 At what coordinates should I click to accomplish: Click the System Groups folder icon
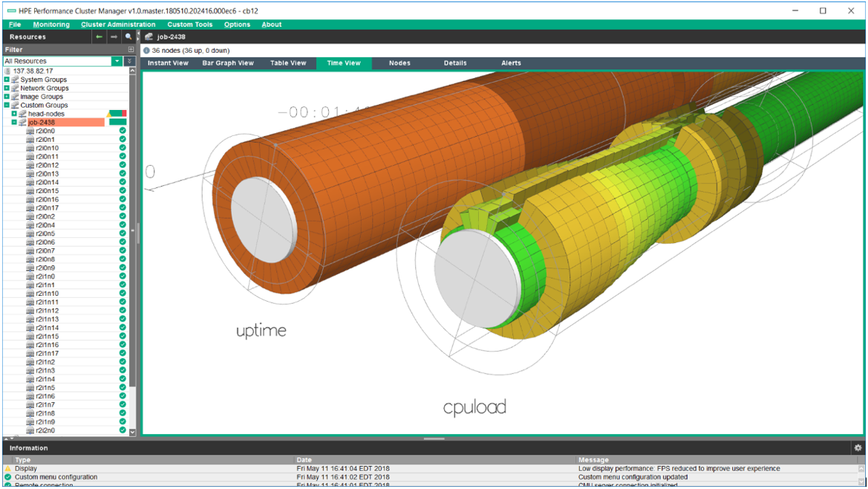pos(15,80)
